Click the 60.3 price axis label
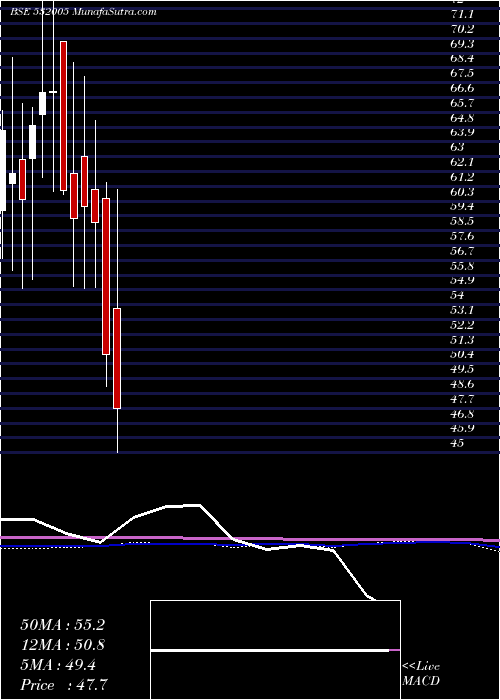500x700 pixels. click(x=462, y=192)
